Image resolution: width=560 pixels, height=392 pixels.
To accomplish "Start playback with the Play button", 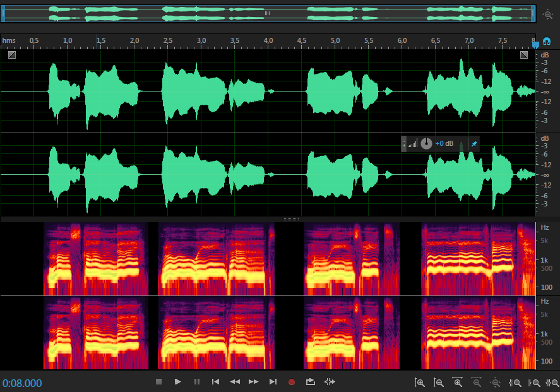I will pyautogui.click(x=178, y=382).
